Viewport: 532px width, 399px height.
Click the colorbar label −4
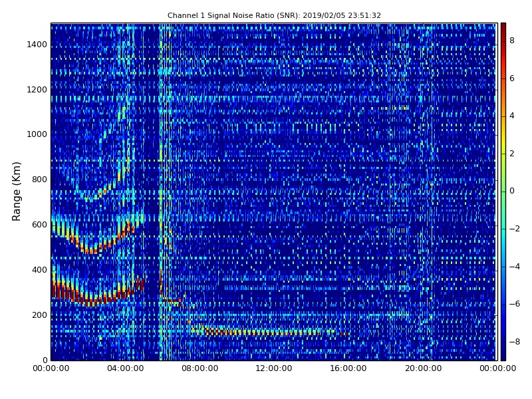[x=514, y=267]
